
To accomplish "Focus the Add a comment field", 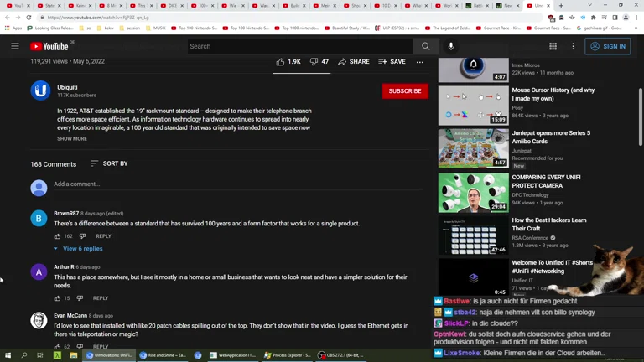I will pos(238,184).
